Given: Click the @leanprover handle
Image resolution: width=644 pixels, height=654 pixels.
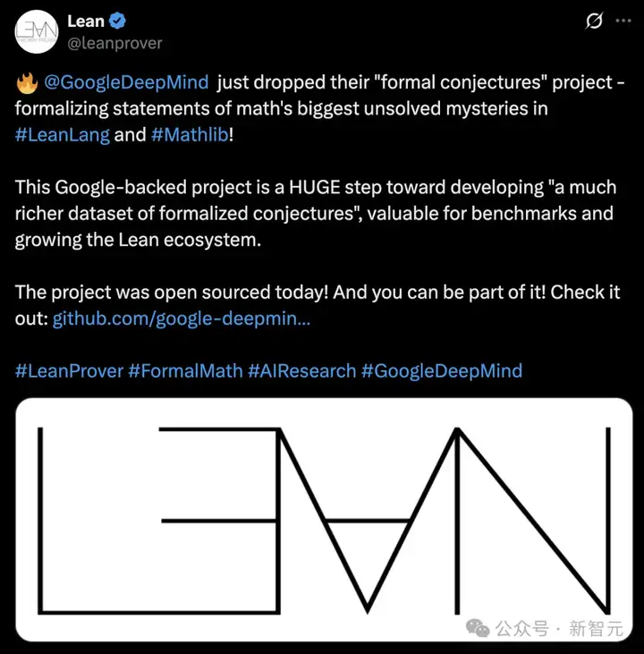Looking at the screenshot, I should 114,43.
